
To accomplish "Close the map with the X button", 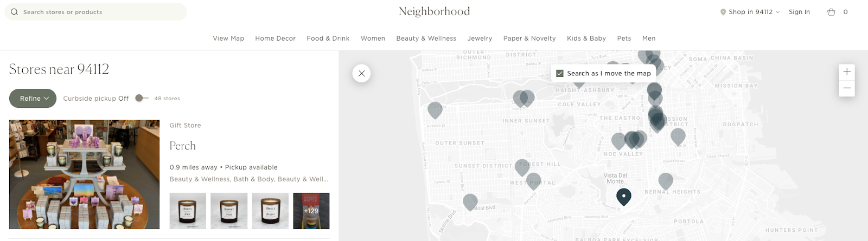I will coord(361,73).
